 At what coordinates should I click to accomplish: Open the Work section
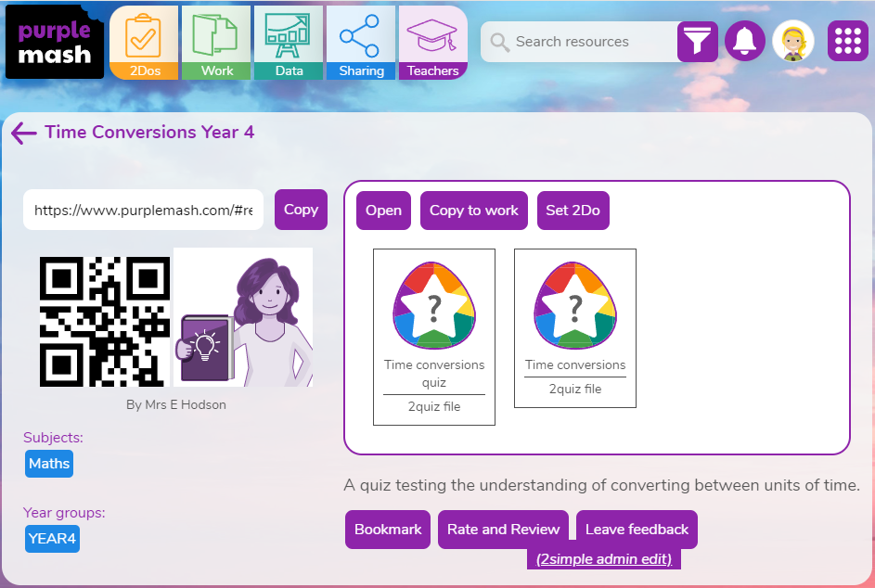point(216,41)
